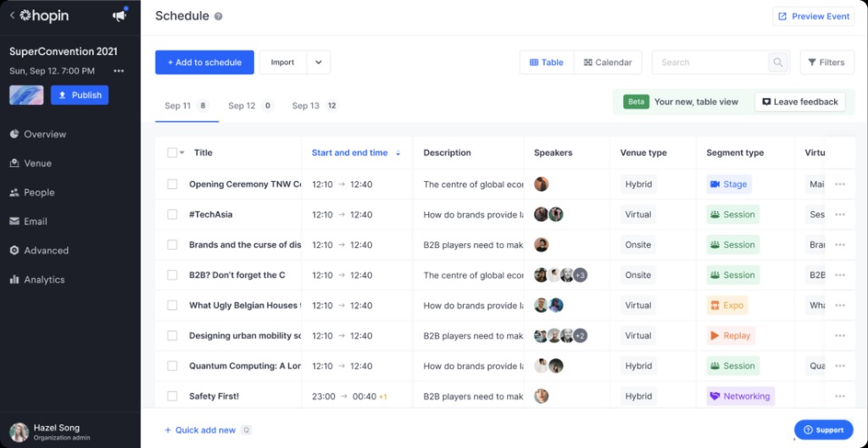
Task: Open Schedule help question-mark icon
Action: (218, 17)
